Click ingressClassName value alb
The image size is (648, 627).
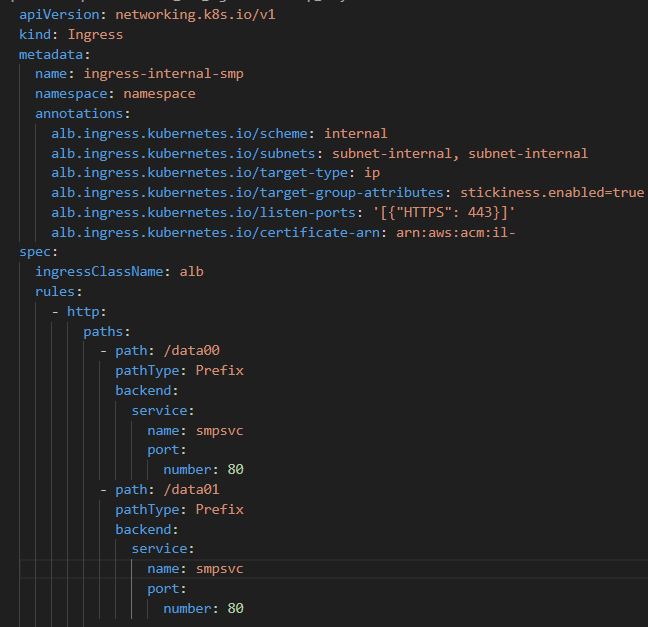[191, 272]
